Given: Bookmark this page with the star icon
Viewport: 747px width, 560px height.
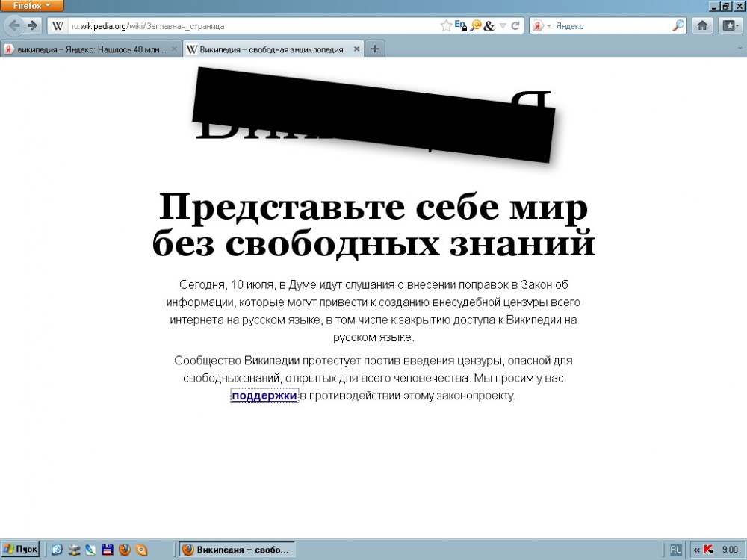Looking at the screenshot, I should [446, 25].
